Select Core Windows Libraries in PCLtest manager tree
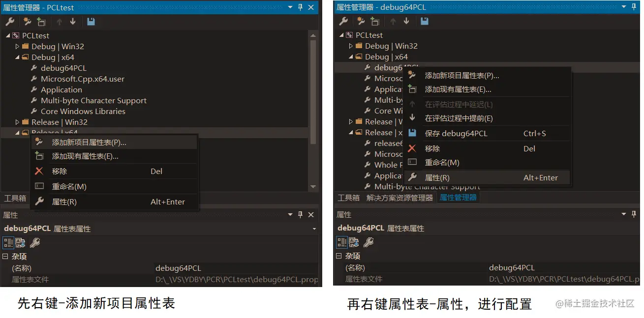 [x=83, y=111]
